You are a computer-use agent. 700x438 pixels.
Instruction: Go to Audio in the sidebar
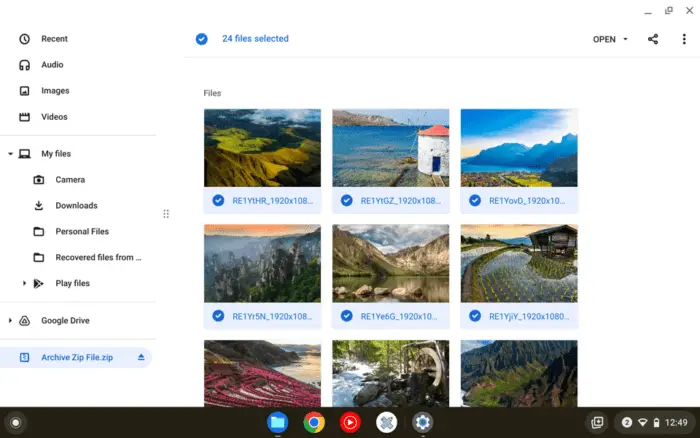[x=52, y=65]
